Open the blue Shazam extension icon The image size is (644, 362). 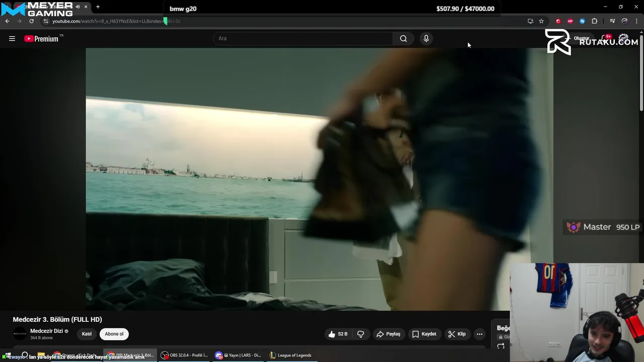pos(582,21)
